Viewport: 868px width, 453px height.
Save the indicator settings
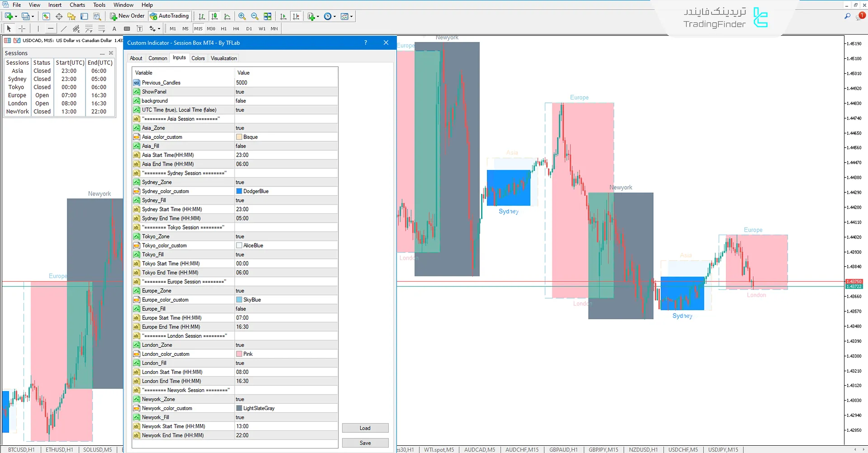pyautogui.click(x=365, y=443)
